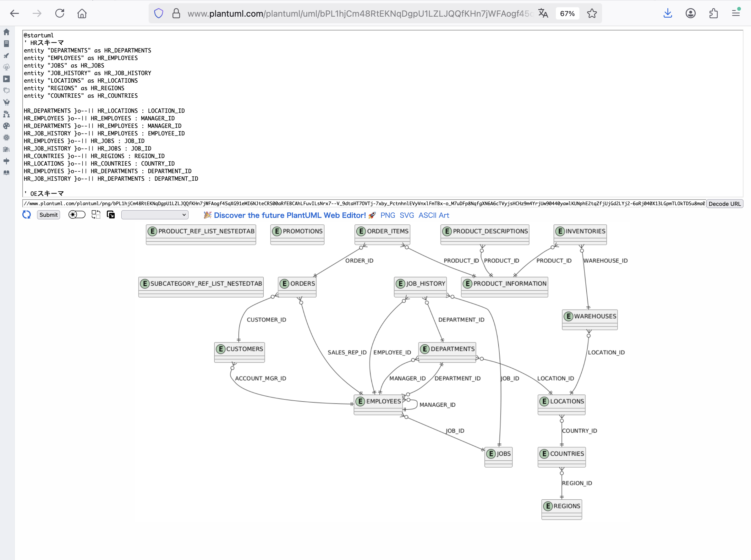Click the open book sidebar icon

pos(6,173)
